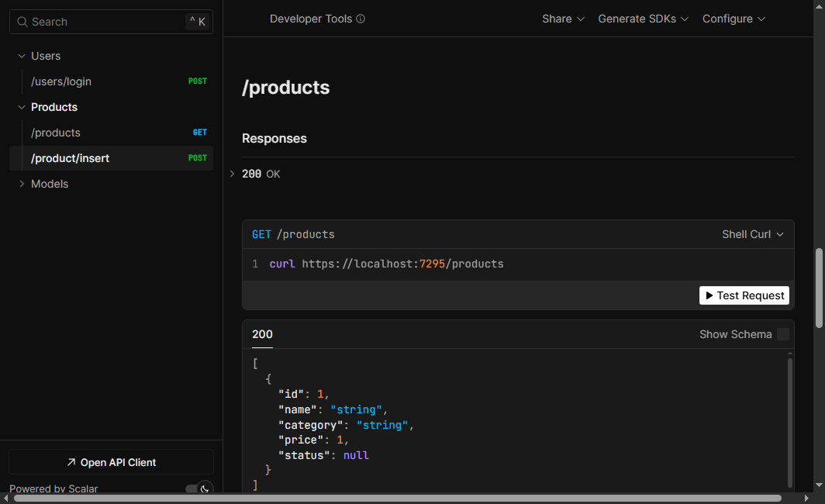Click the Developer Tools label
Screen dimensions: 825x504
tap(311, 19)
